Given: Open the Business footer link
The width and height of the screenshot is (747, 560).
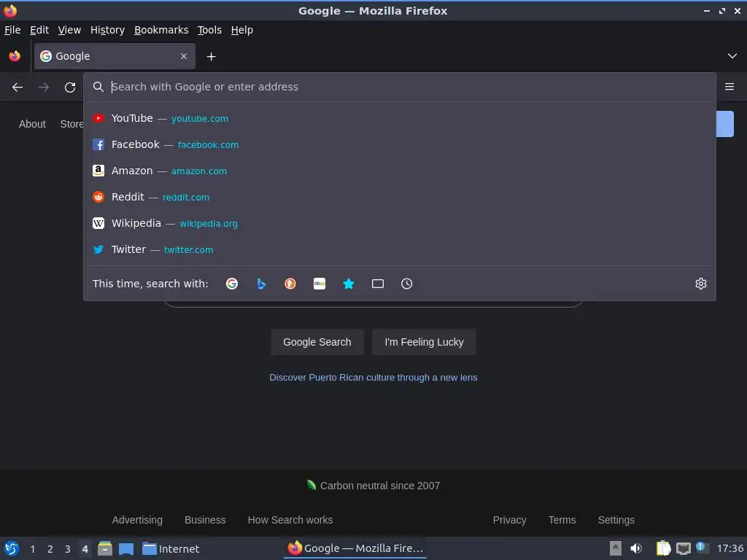Looking at the screenshot, I should click(205, 520).
